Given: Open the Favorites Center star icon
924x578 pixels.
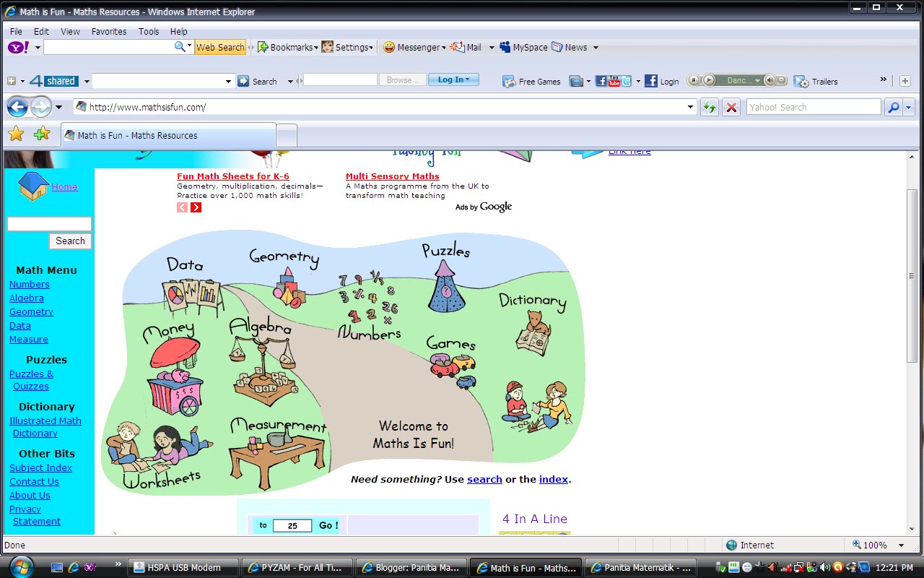Looking at the screenshot, I should coord(16,134).
